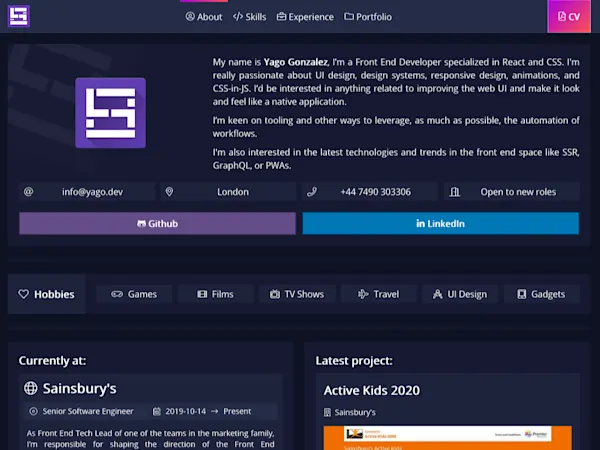600x450 pixels.
Task: Open the LinkedIn profile button
Action: click(x=440, y=223)
